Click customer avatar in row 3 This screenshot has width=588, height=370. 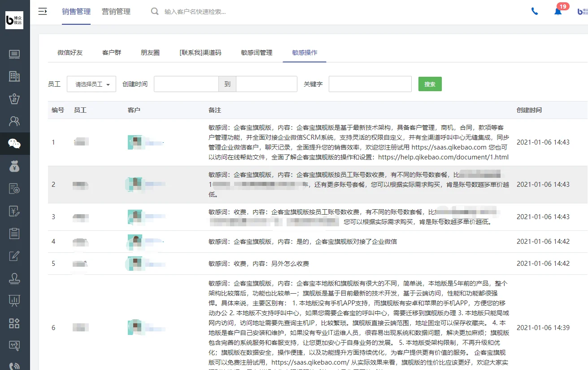135,216
